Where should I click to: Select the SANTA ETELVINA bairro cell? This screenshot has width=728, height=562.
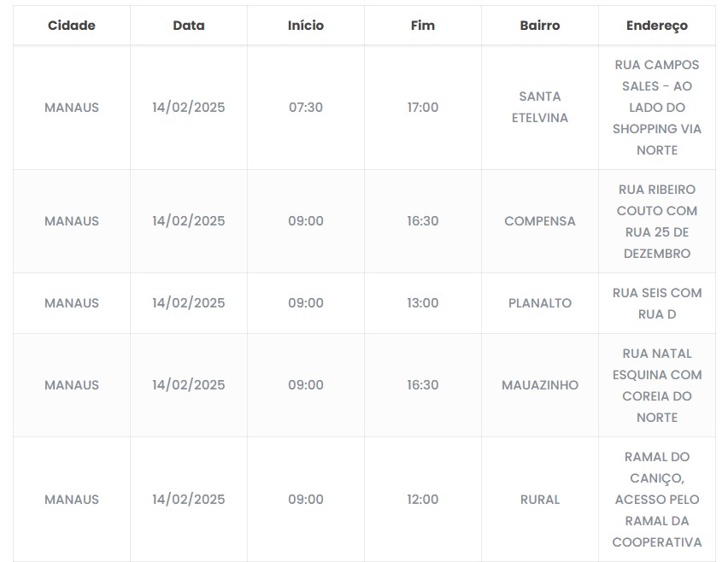click(540, 108)
